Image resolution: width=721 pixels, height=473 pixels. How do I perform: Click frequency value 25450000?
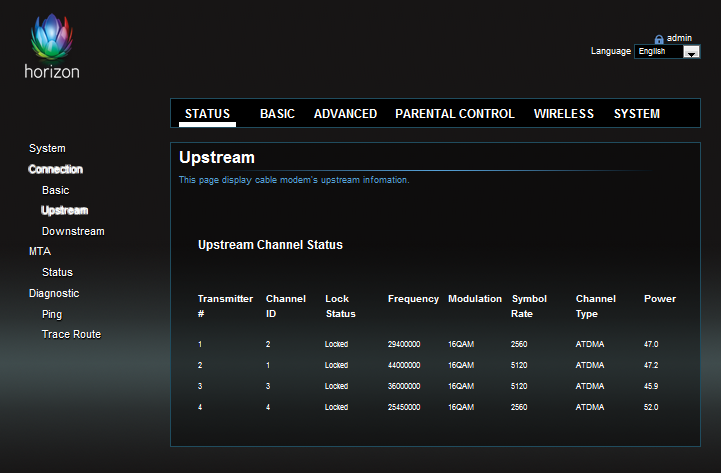click(x=404, y=407)
